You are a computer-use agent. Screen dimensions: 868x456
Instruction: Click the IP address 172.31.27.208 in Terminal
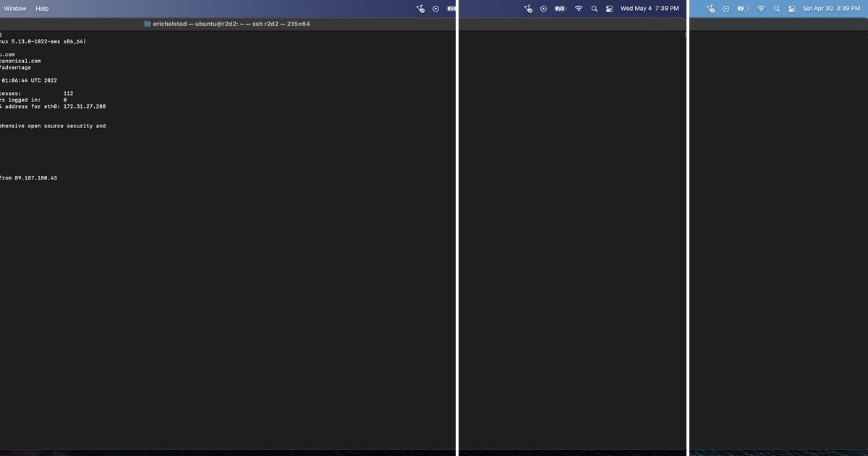86,106
